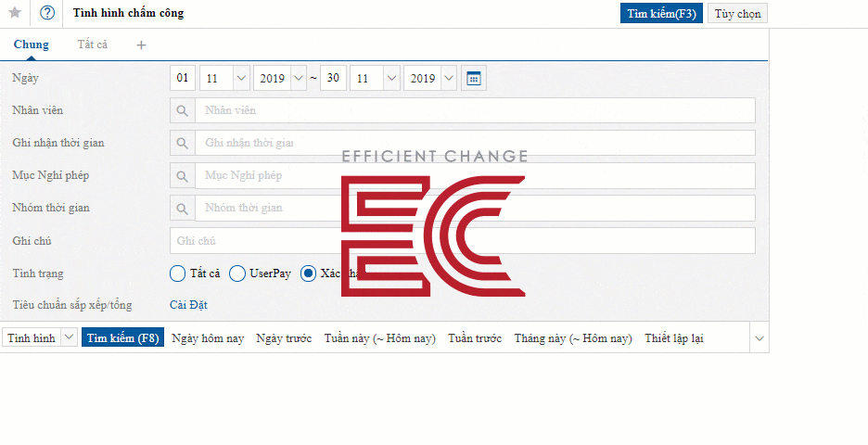The image size is (868, 445).
Task: Click the start day field 01
Action: [x=183, y=79]
